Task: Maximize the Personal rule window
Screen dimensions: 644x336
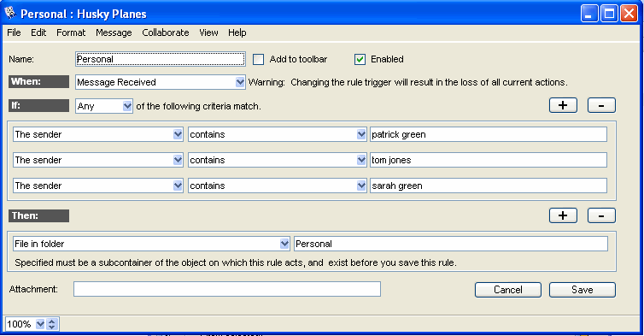Action: pos(610,14)
